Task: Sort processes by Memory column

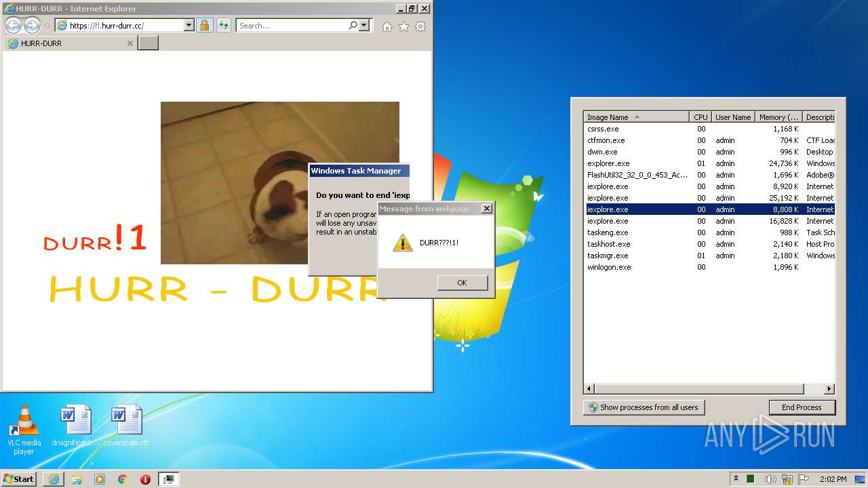Action: 778,117
